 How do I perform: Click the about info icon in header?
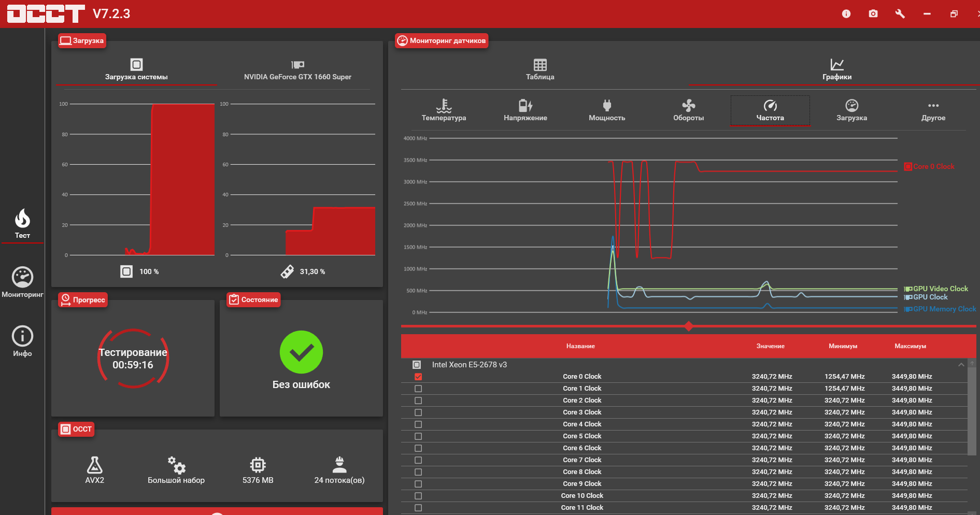(x=846, y=13)
